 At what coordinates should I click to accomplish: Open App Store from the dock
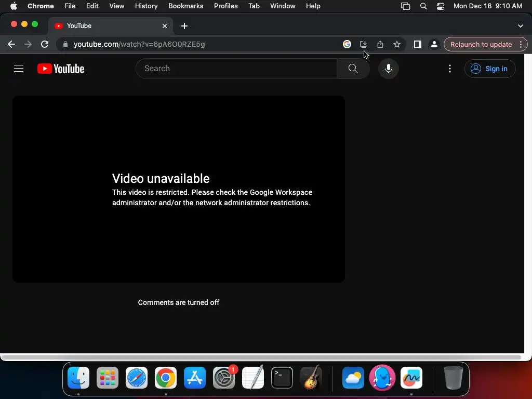[x=195, y=378]
